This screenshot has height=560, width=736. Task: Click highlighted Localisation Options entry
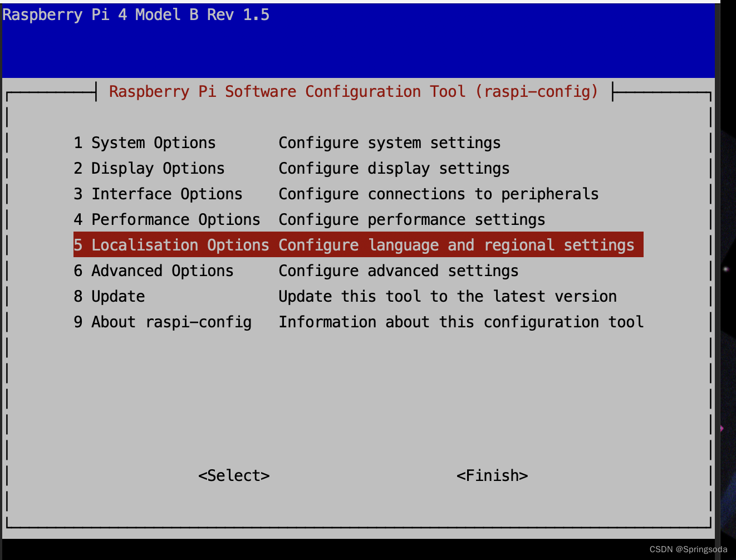[x=171, y=245]
